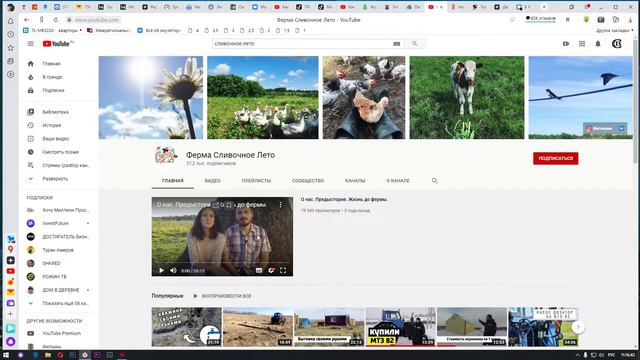The height and width of the screenshot is (360, 640).
Task: Open the YouTube apps grid
Action: click(582, 44)
